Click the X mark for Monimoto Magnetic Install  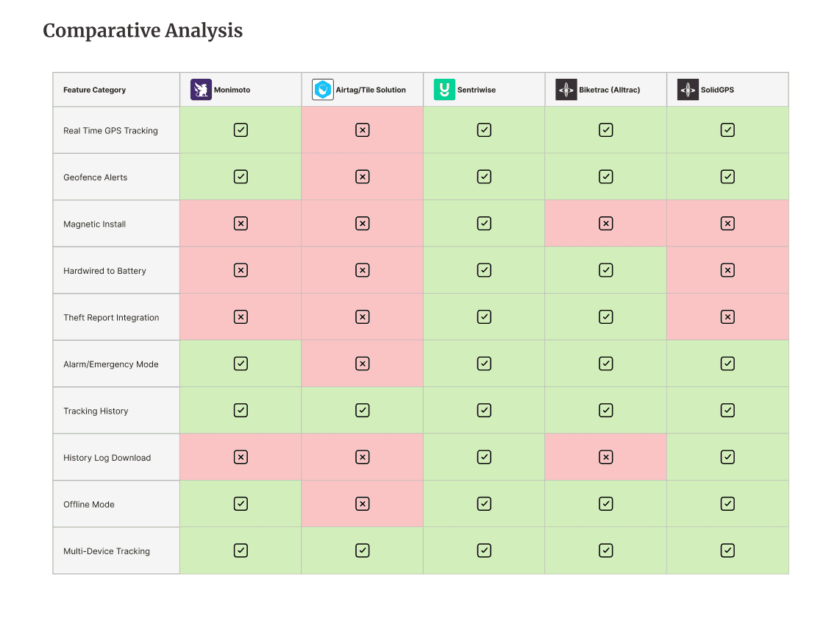pyautogui.click(x=241, y=224)
